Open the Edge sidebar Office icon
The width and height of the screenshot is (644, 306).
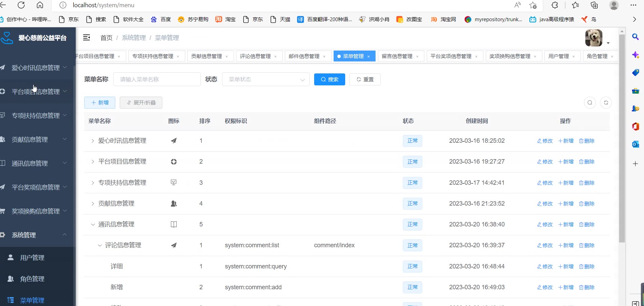[635, 126]
